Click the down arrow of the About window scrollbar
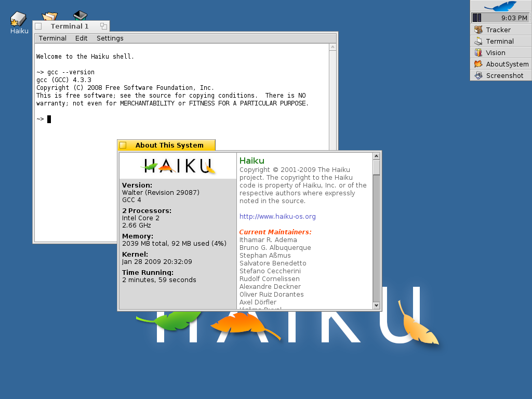532x399 pixels. 376,305
